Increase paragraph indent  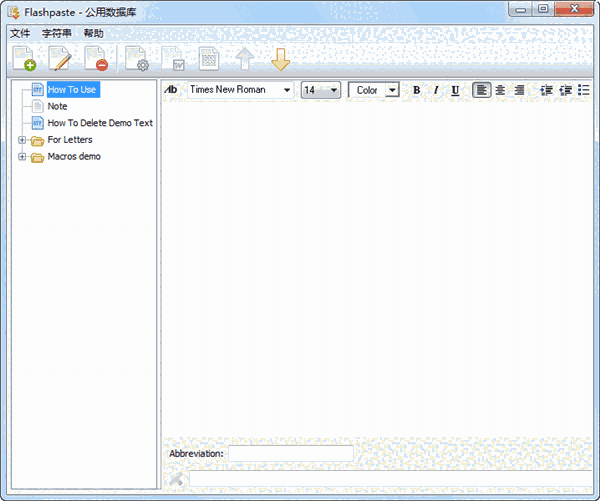pos(565,90)
